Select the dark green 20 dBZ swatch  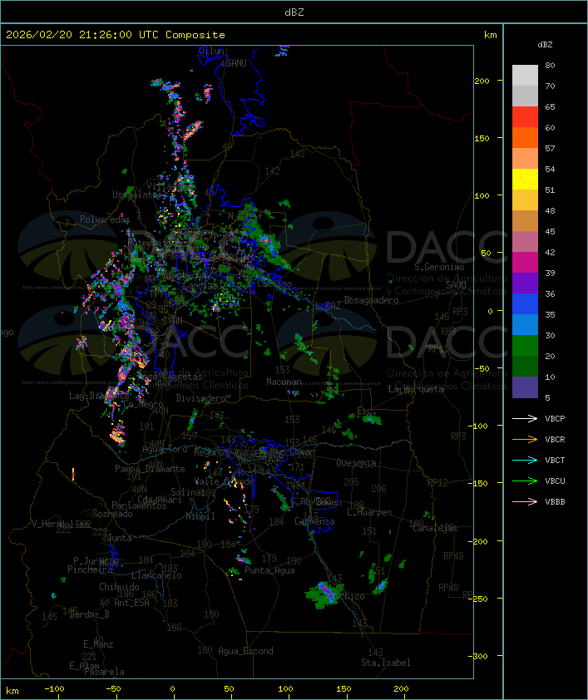525,366
